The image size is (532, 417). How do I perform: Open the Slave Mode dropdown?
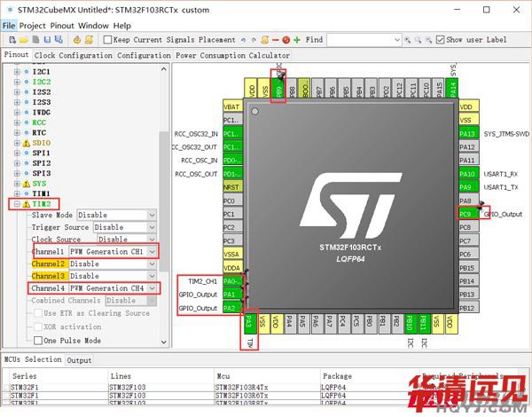152,215
